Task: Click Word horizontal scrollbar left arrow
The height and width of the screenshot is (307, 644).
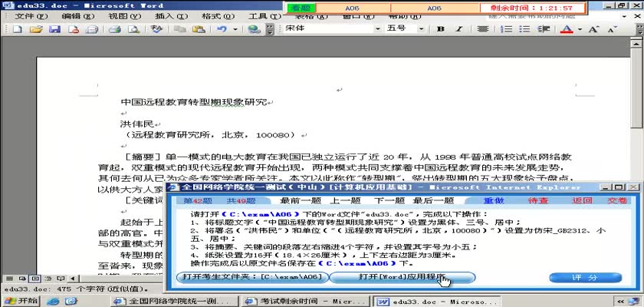Action: [x=73, y=279]
